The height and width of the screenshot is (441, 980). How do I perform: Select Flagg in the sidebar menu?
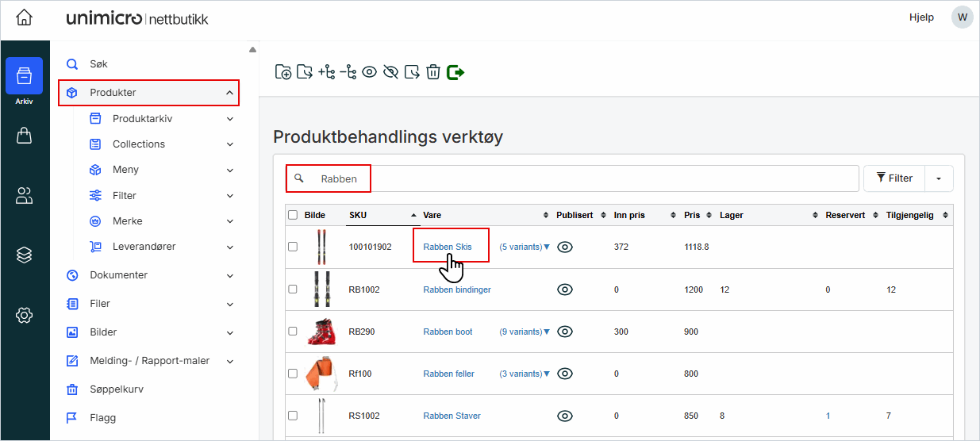102,418
